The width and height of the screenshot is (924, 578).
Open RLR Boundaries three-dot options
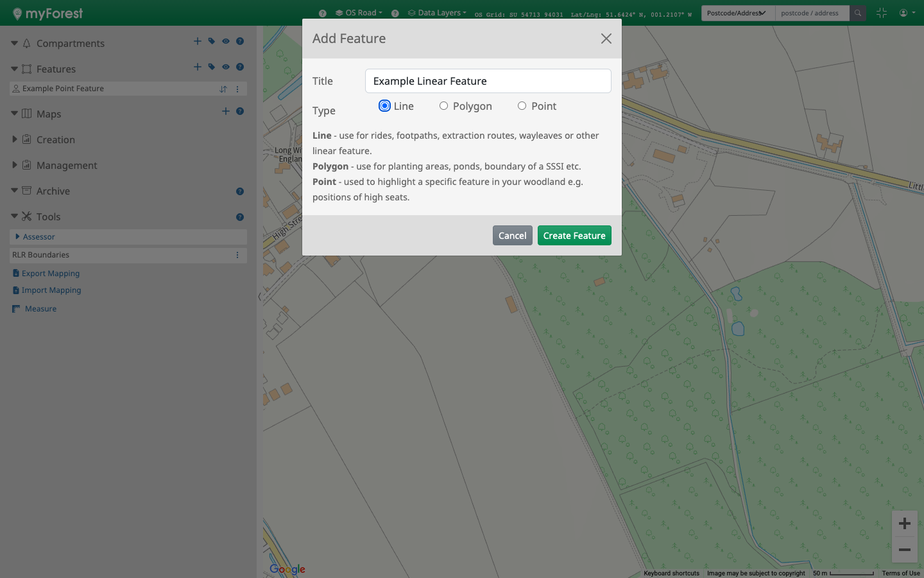click(x=237, y=255)
